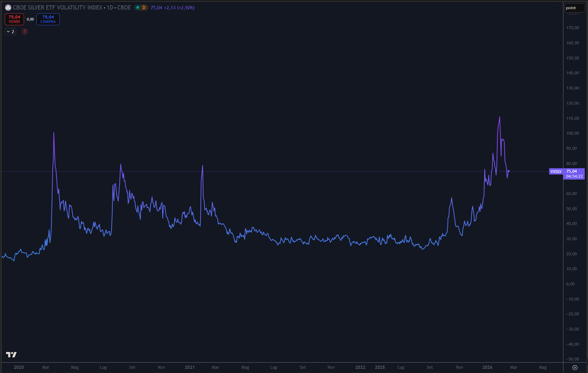Click the silver ETF symbol logo icon
This screenshot has height=373, width=588.
(8, 8)
